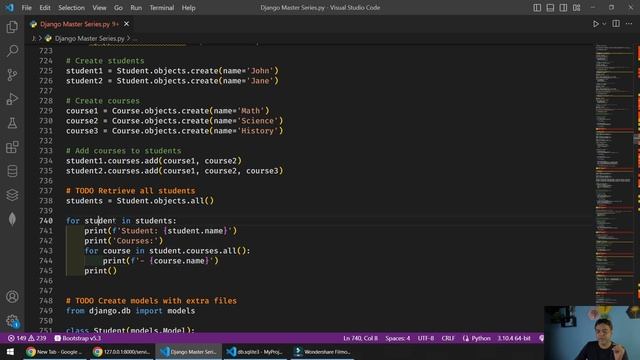The image size is (640, 360).
Task: Open the Selection menu
Action: click(x=71, y=8)
